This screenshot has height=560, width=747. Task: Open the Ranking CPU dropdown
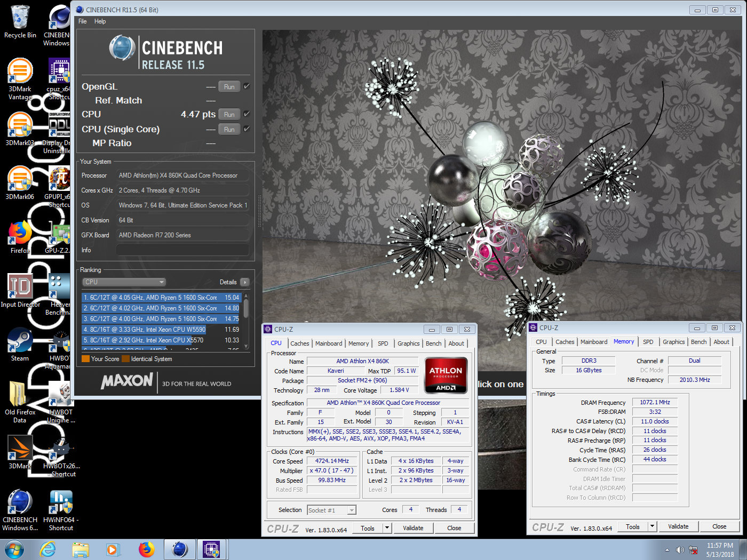[124, 282]
